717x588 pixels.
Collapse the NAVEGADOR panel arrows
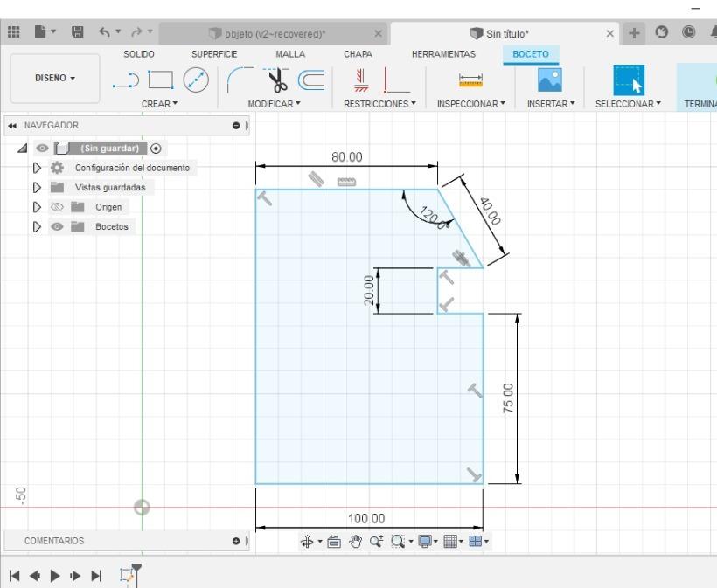(x=12, y=126)
